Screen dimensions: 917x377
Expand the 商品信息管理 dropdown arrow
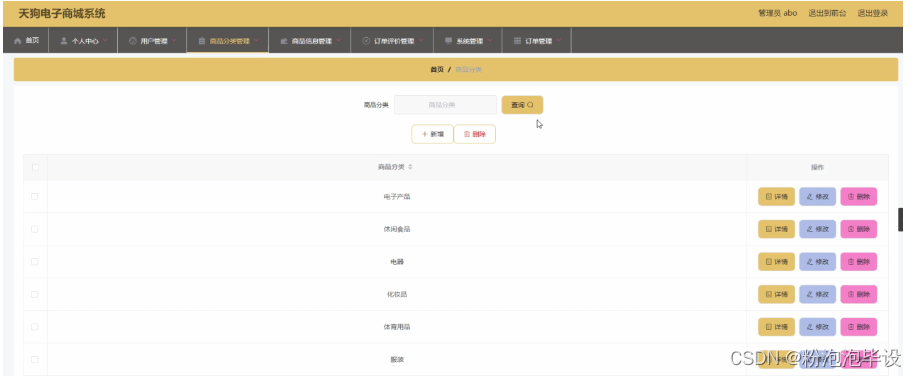coord(339,41)
